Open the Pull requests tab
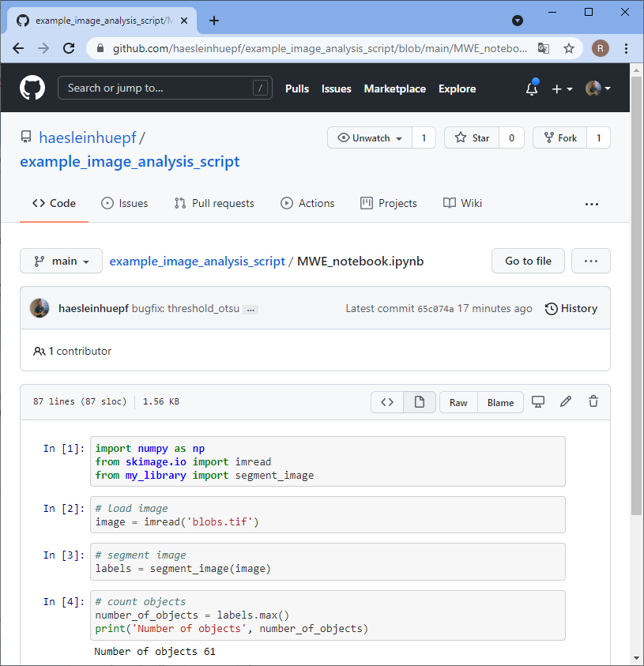The width and height of the screenshot is (644, 666). tap(214, 203)
